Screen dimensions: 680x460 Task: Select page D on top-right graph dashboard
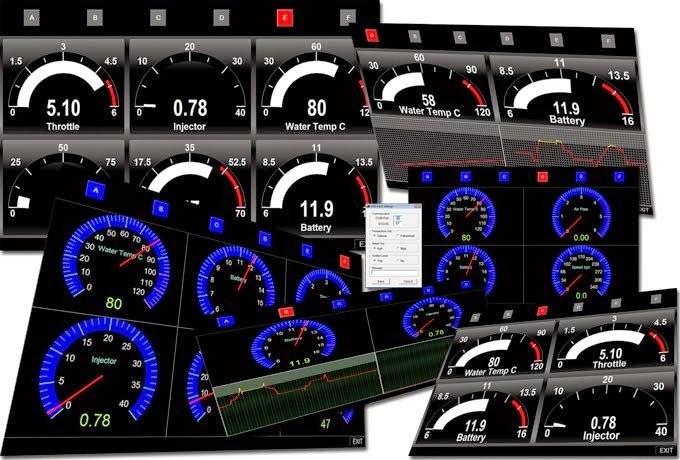tap(507, 39)
